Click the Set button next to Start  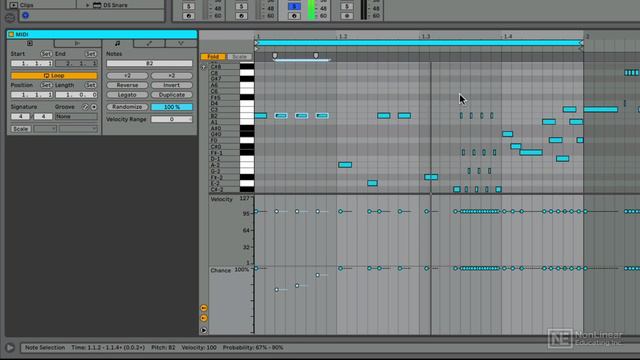[x=46, y=54]
